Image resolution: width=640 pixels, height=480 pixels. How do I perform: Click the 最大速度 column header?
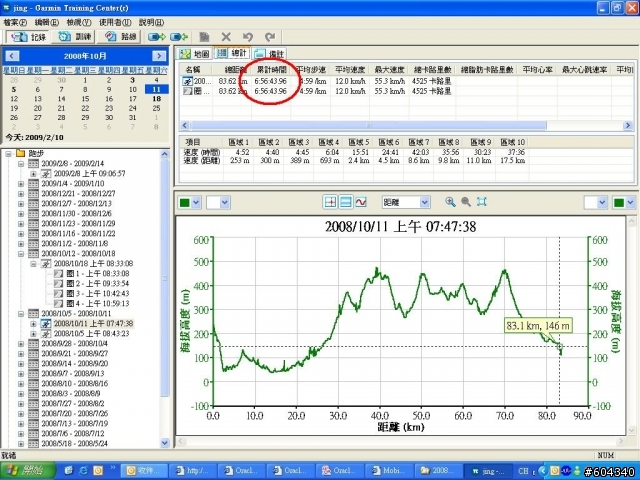coord(389,70)
